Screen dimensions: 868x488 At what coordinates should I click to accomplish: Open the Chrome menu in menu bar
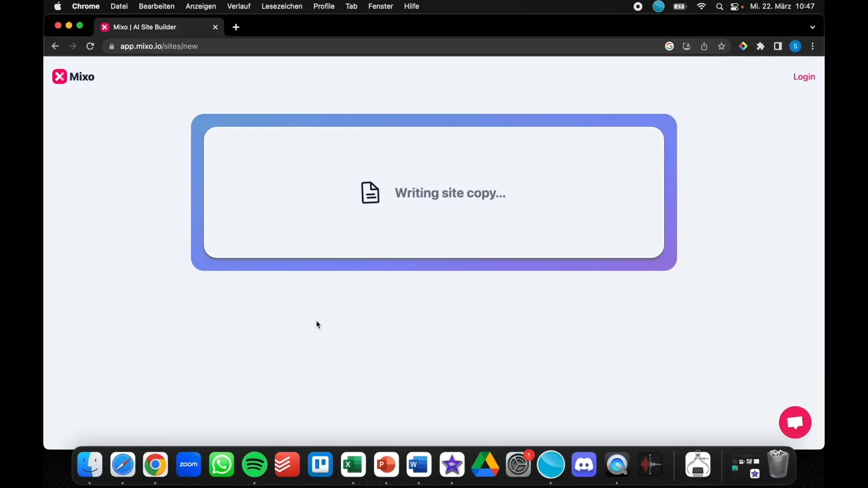click(x=86, y=6)
